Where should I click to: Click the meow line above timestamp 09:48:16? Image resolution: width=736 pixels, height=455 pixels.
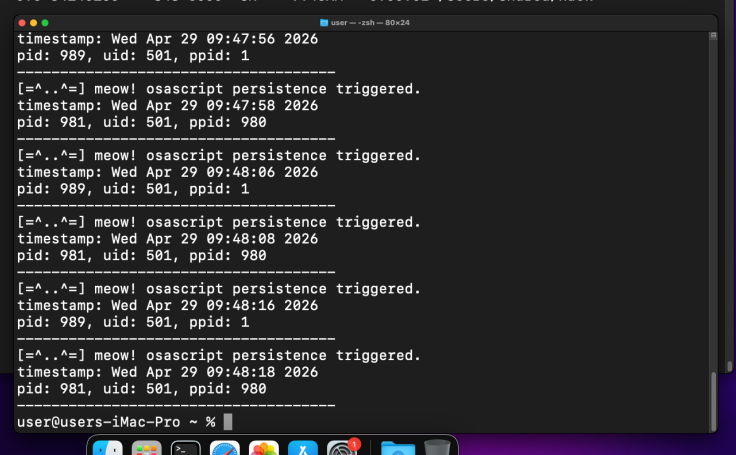click(219, 289)
